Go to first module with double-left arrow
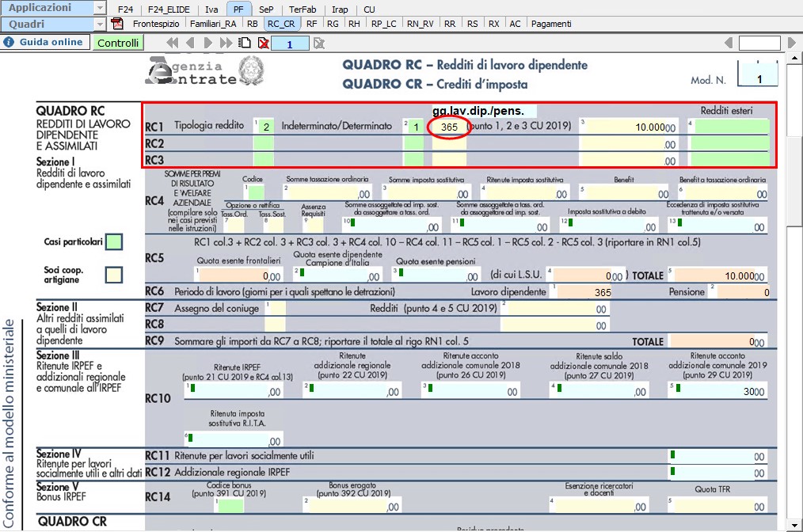The image size is (803, 532). point(173,43)
